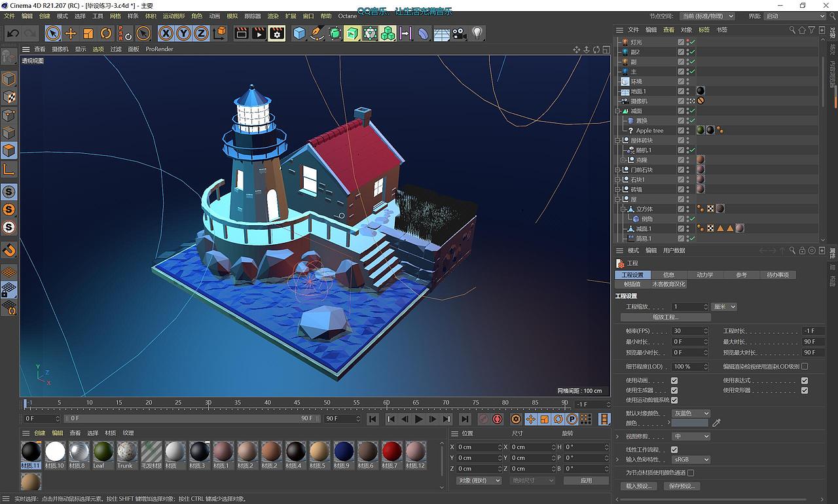The height and width of the screenshot is (504, 838).
Task: Add a camera object from toolbar
Action: [x=459, y=33]
